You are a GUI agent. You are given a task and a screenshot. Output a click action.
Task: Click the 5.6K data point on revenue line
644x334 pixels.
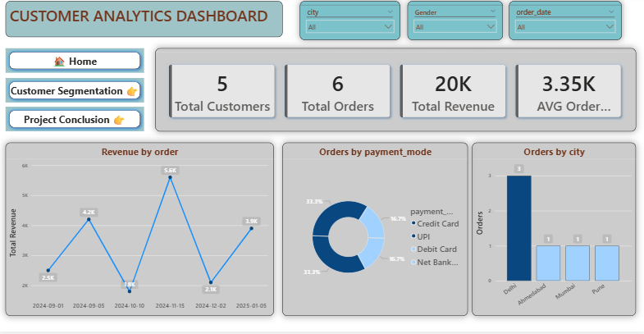170,178
